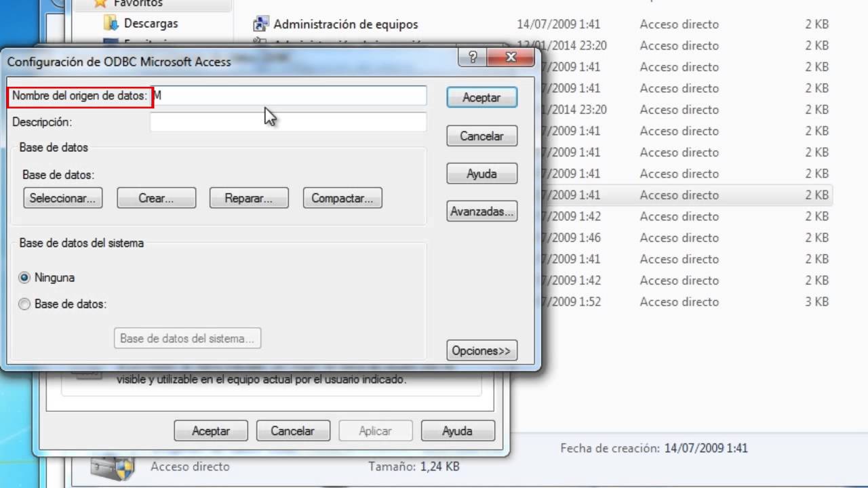Viewport: 868px width, 488px height.
Task: Select the Ninguna radio option
Action: coord(24,278)
